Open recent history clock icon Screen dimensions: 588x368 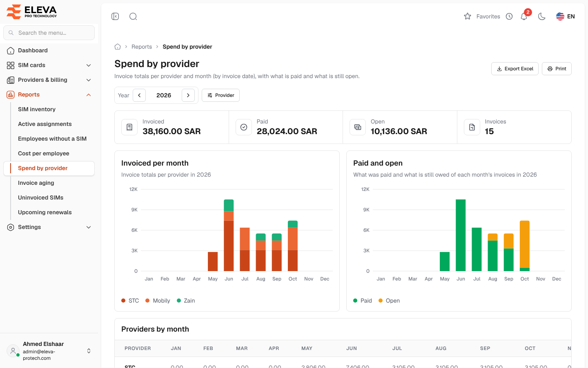tap(509, 16)
